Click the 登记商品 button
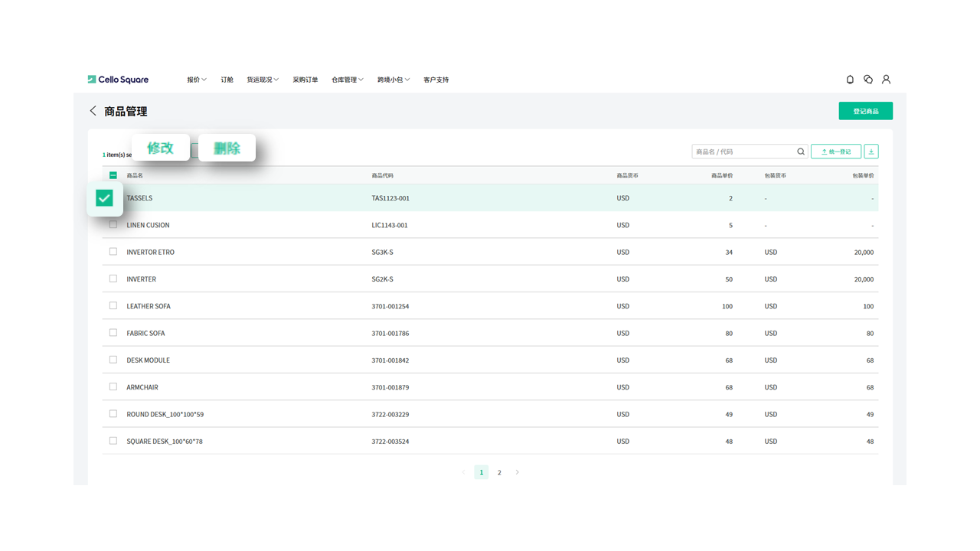 tap(865, 111)
